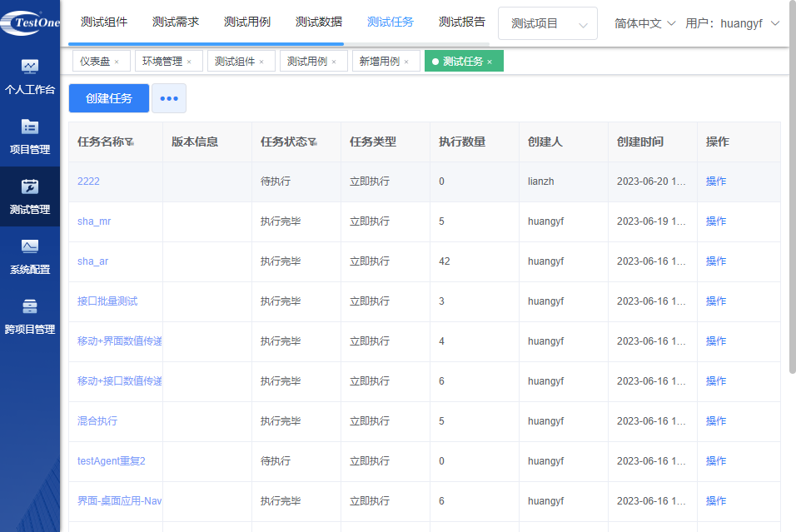The image size is (796, 532).
Task: Select the 测试管理 sidebar icon
Action: click(x=30, y=186)
